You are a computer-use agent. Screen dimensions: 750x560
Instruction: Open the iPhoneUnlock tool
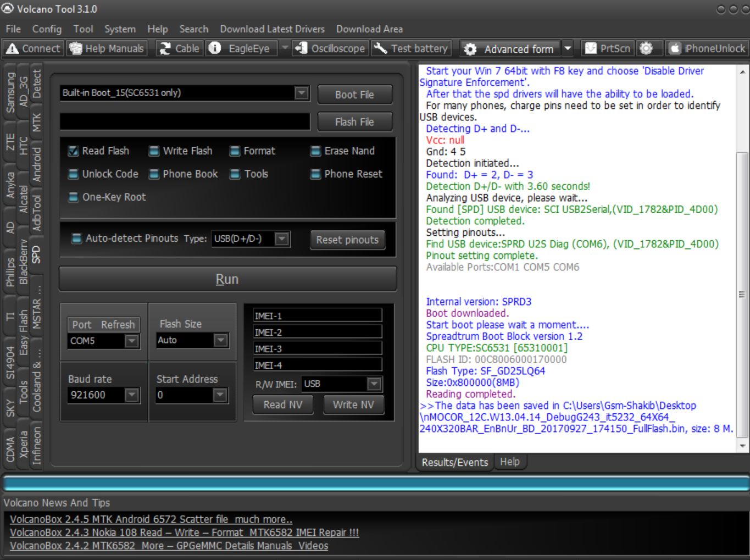[x=707, y=49]
